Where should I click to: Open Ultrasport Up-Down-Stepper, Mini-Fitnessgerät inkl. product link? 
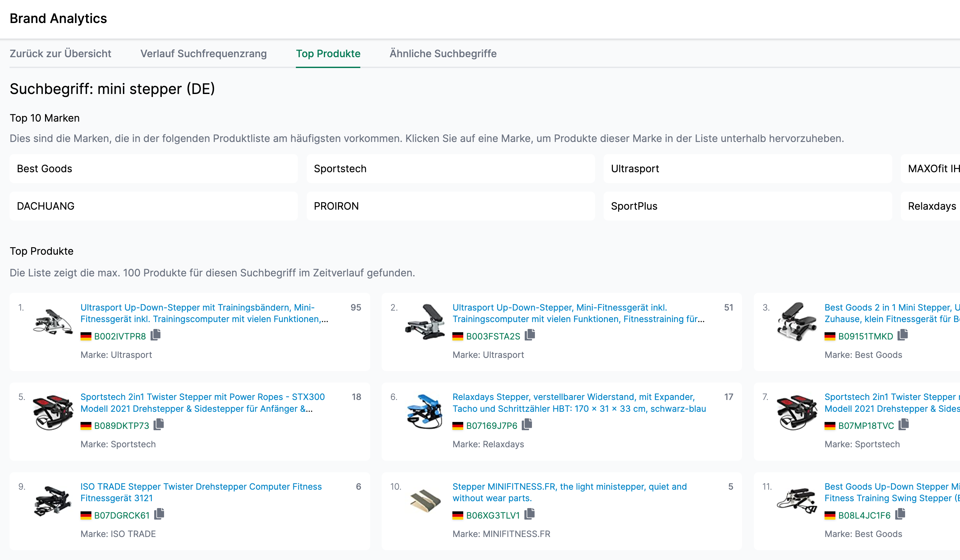click(578, 313)
